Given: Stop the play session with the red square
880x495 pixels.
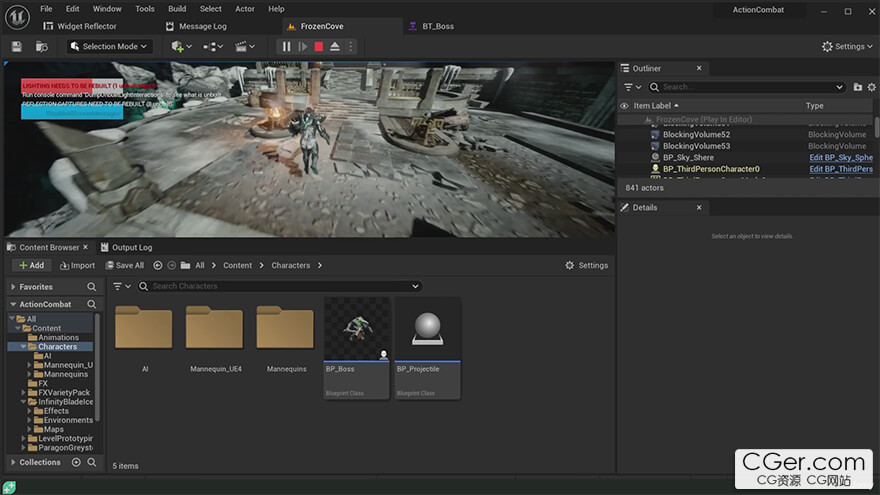Looking at the screenshot, I should pyautogui.click(x=319, y=47).
